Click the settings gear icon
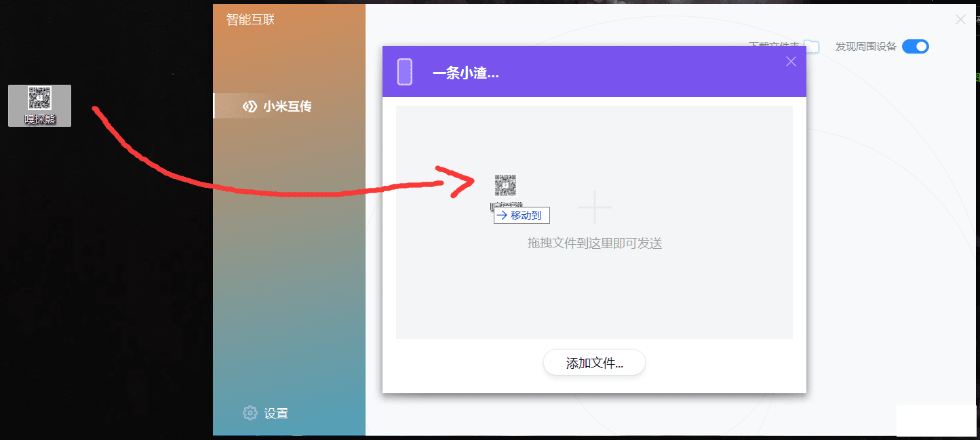The width and height of the screenshot is (980, 440). 250,413
